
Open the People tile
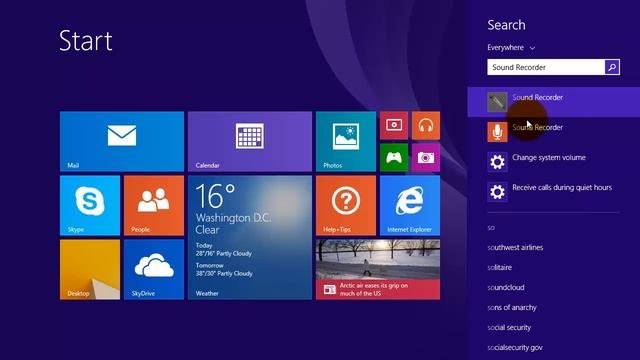(x=154, y=205)
